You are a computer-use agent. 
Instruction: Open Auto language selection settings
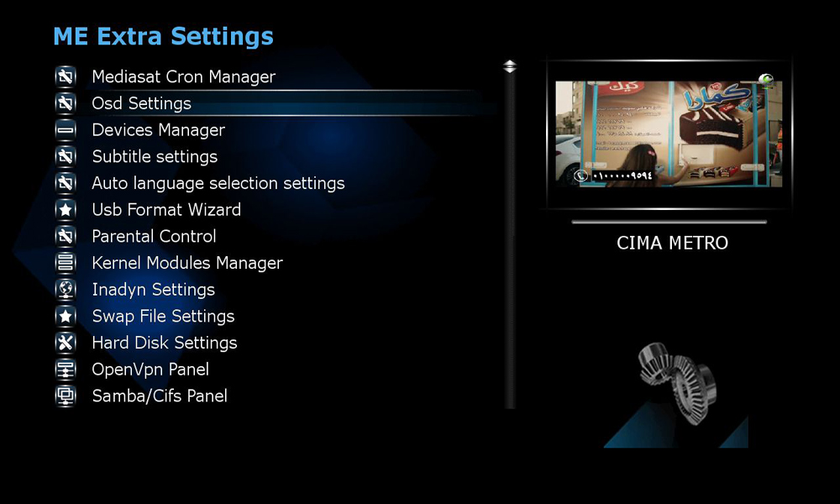tap(218, 183)
